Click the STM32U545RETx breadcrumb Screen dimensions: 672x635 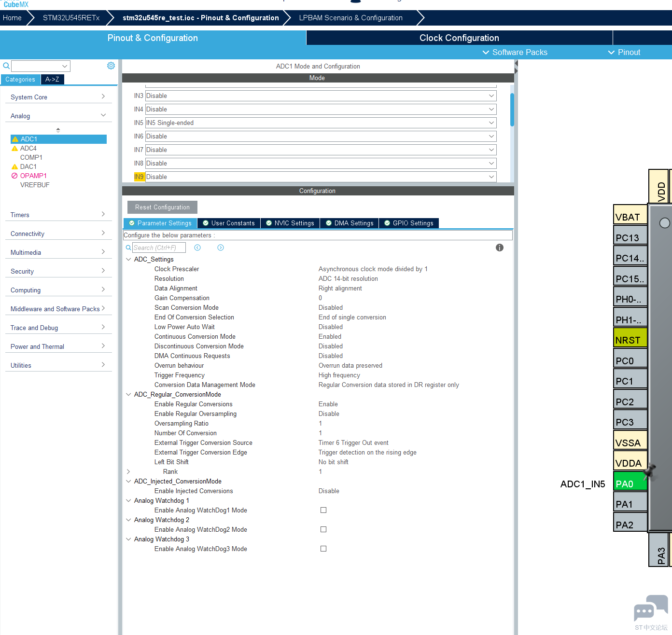coord(71,18)
